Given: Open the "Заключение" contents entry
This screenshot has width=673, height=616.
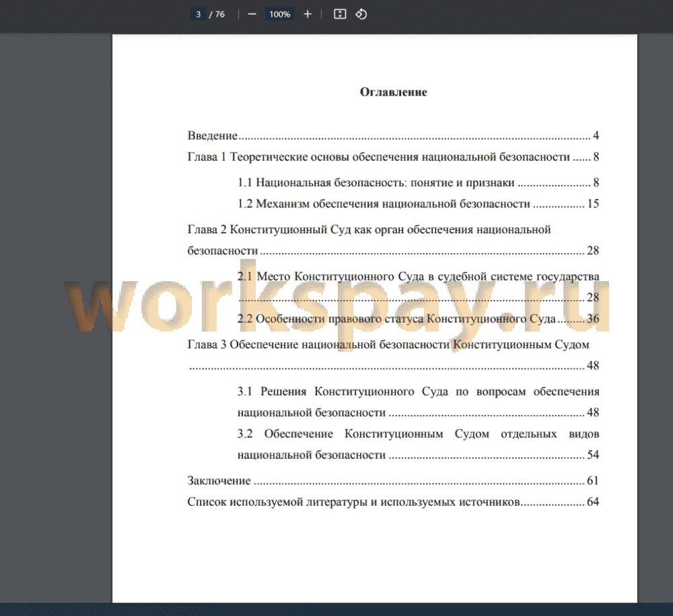Looking at the screenshot, I should [x=393, y=480].
